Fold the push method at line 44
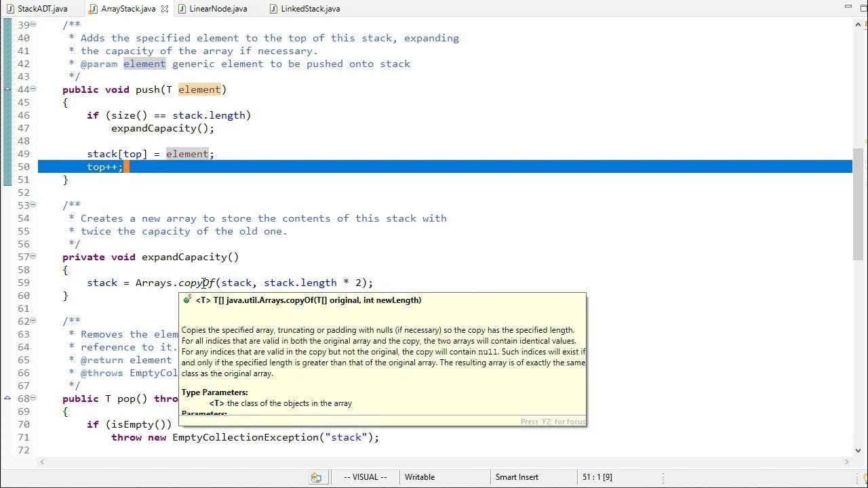Viewport: 868px width, 488px height. click(x=33, y=89)
